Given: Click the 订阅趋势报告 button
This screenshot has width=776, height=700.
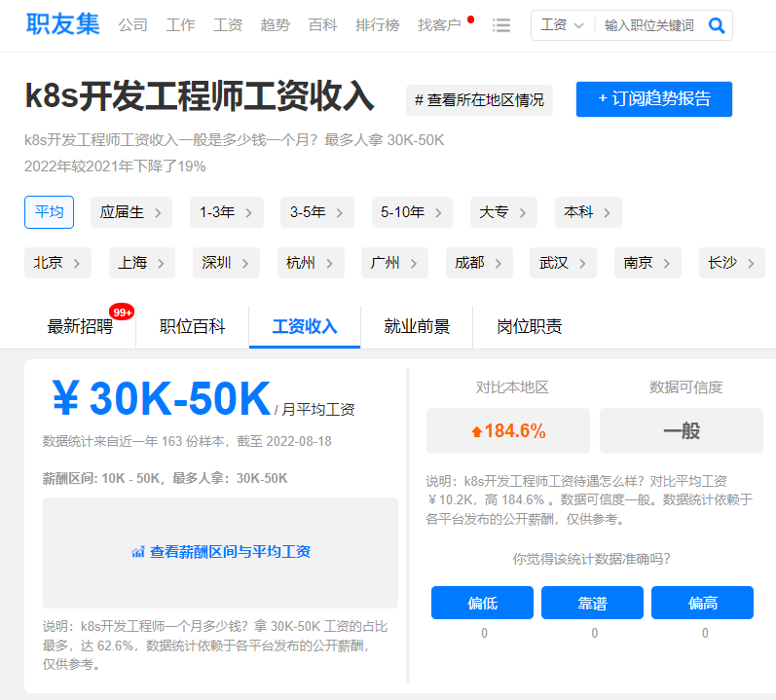Looking at the screenshot, I should click(x=653, y=99).
